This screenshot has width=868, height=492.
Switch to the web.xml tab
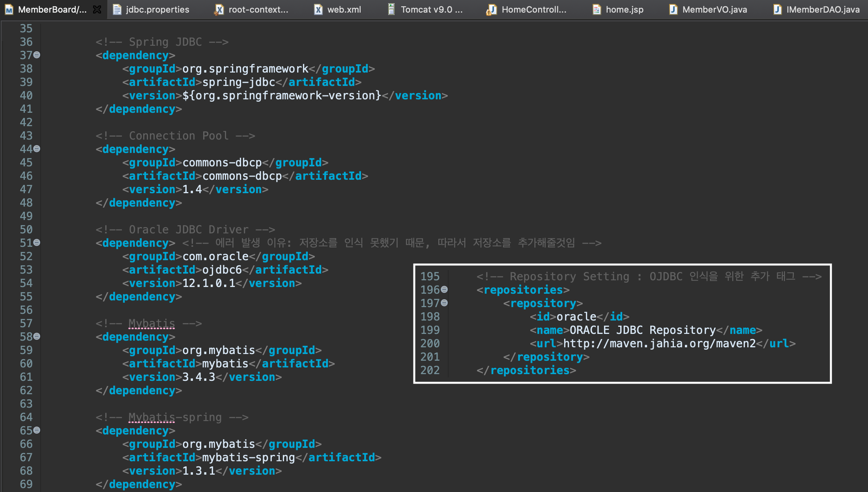344,9
